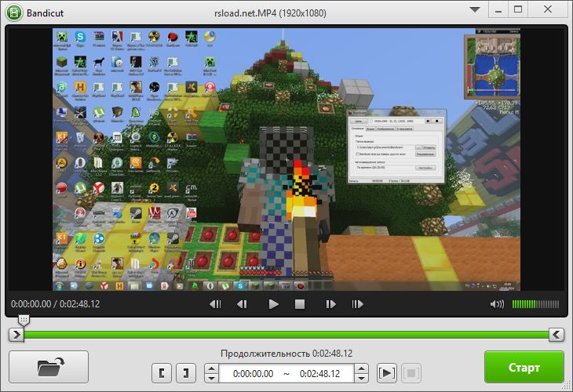The image size is (573, 392).
Task: Set segment start with the [ button
Action: click(162, 373)
